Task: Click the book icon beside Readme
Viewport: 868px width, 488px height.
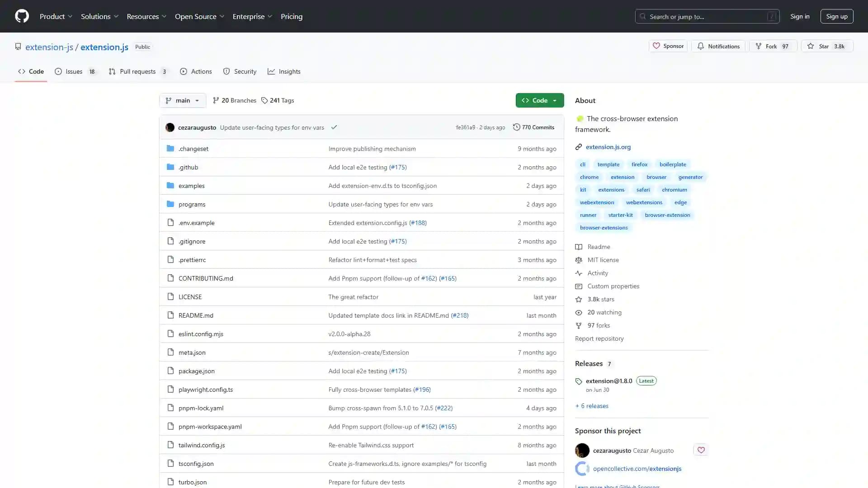Action: (579, 247)
